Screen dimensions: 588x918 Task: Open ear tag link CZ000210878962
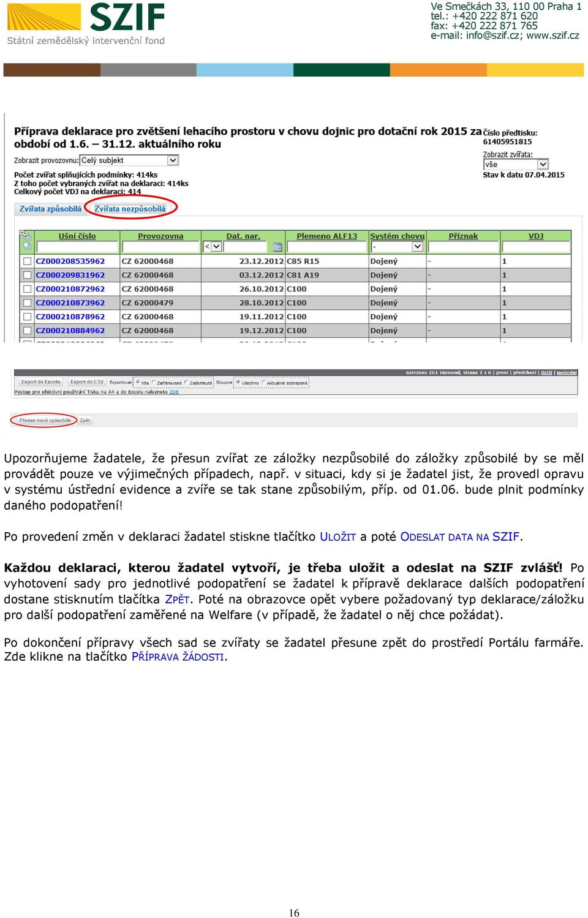pyautogui.click(x=70, y=317)
